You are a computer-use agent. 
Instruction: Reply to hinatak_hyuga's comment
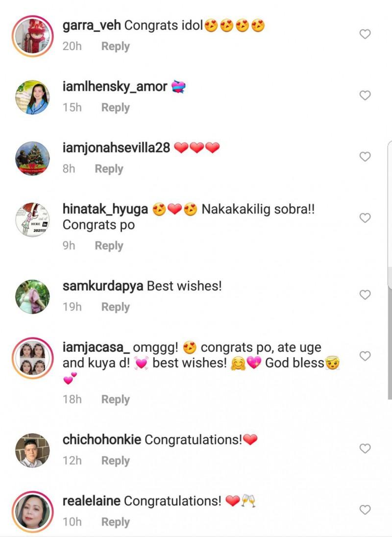coord(109,246)
